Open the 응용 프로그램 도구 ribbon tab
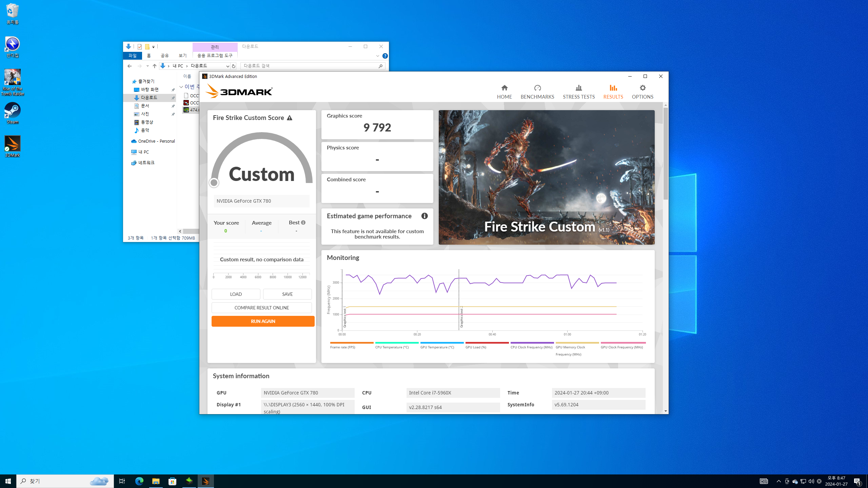The image size is (868, 488). [215, 56]
